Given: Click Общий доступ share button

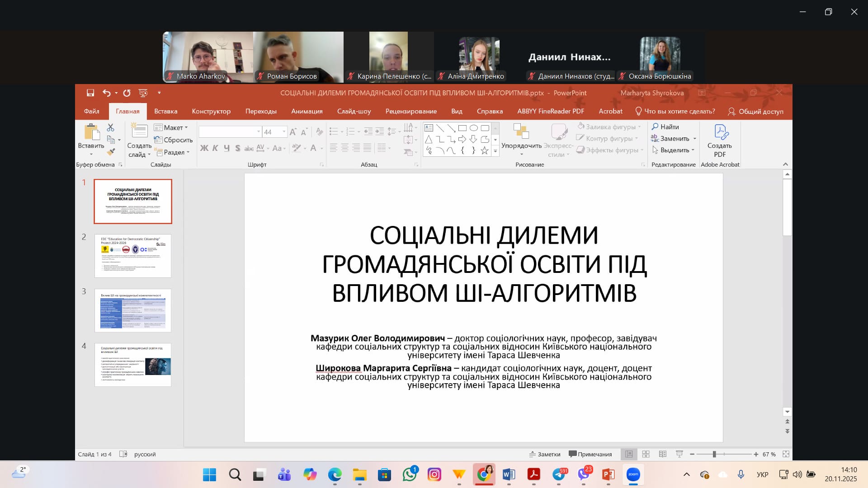Looking at the screenshot, I should click(755, 111).
